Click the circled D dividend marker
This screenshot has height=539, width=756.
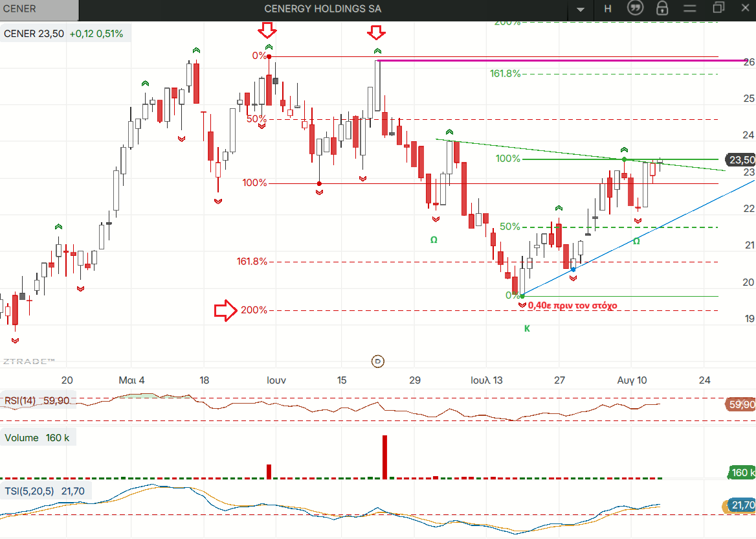coord(377,361)
